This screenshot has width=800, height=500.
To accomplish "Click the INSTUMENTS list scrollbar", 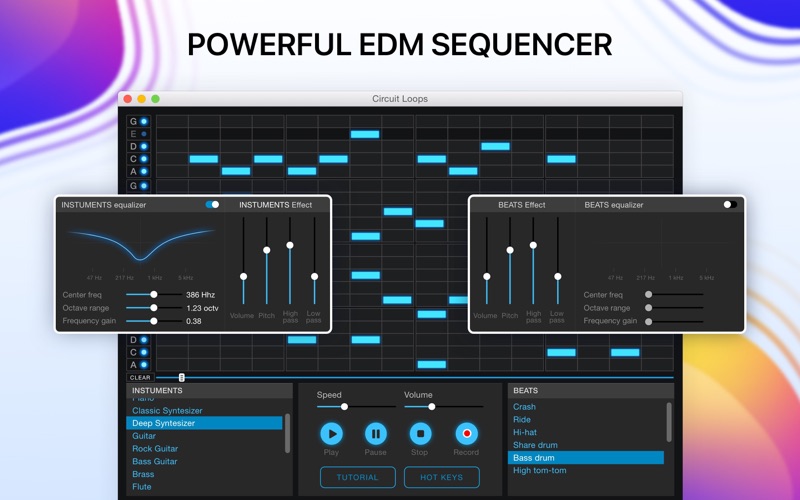I will [287, 433].
